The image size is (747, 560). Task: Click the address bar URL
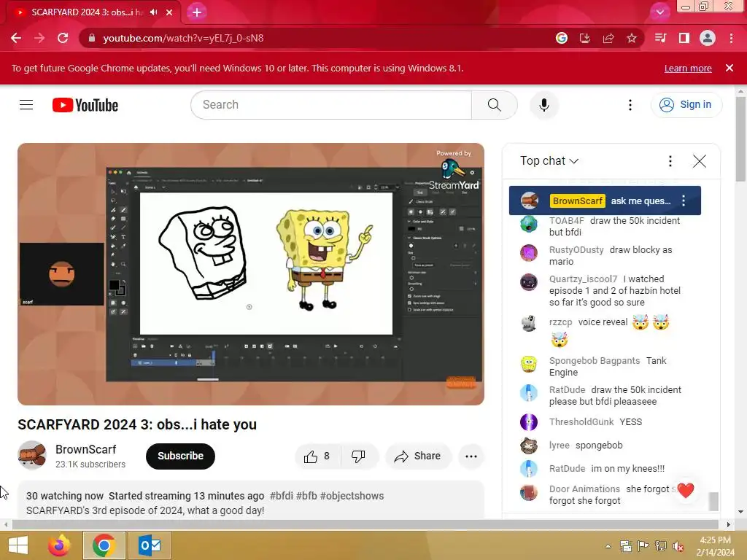pyautogui.click(x=183, y=38)
